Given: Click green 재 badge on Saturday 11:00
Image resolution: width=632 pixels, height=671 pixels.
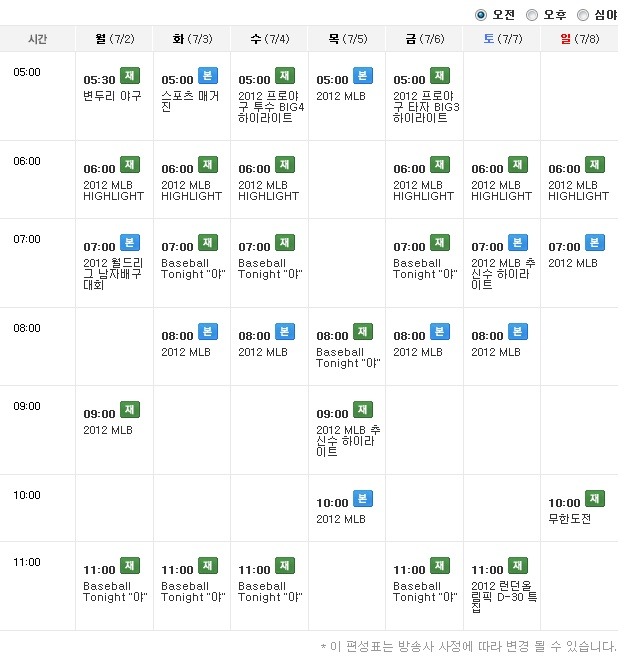Looking at the screenshot, I should pyautogui.click(x=518, y=566).
